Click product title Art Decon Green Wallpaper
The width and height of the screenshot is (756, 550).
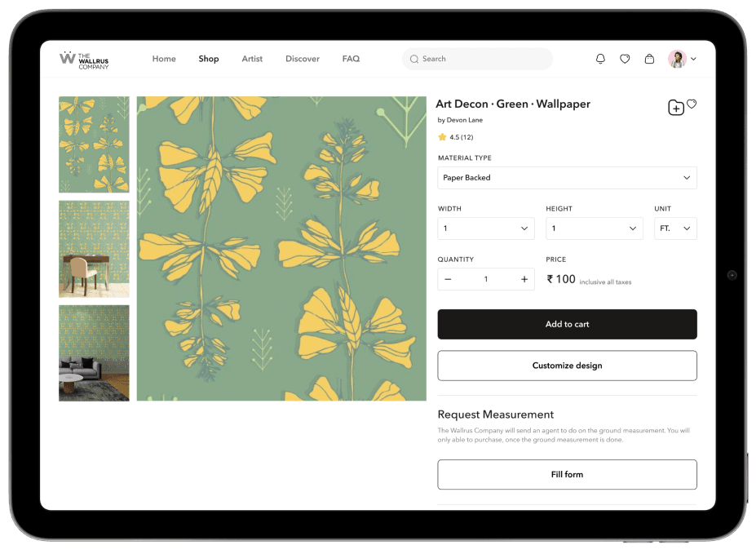(x=513, y=104)
